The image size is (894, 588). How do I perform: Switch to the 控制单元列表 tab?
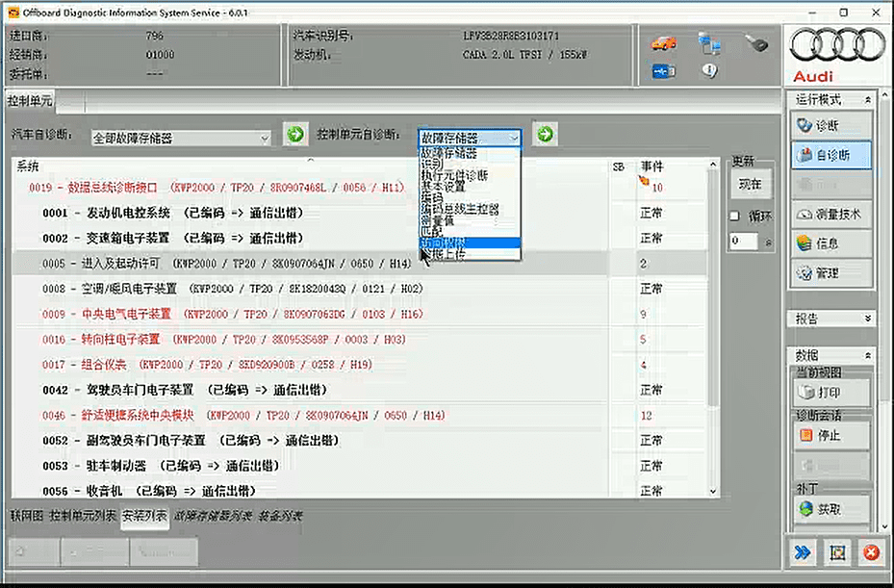click(83, 517)
